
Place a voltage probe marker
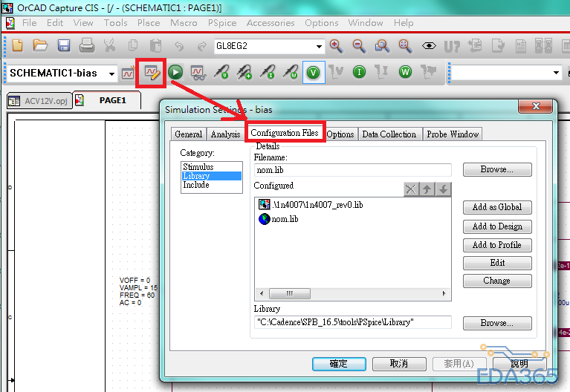pyautogui.click(x=221, y=72)
